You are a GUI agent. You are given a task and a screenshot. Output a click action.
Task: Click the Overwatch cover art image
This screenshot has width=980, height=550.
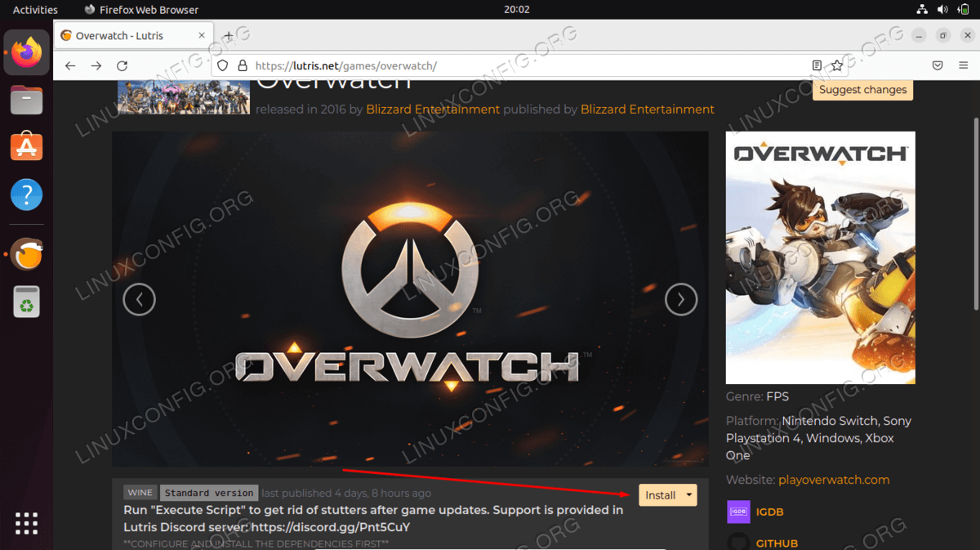point(821,257)
